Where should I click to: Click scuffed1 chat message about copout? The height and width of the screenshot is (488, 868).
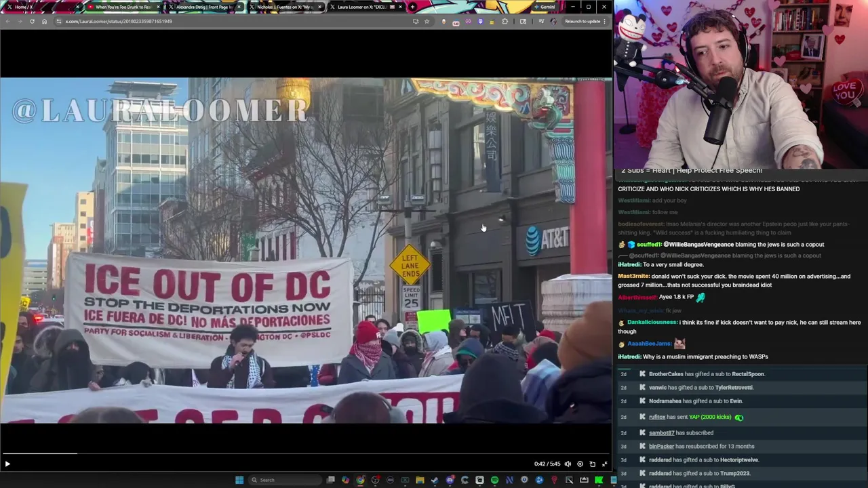pyautogui.click(x=722, y=244)
